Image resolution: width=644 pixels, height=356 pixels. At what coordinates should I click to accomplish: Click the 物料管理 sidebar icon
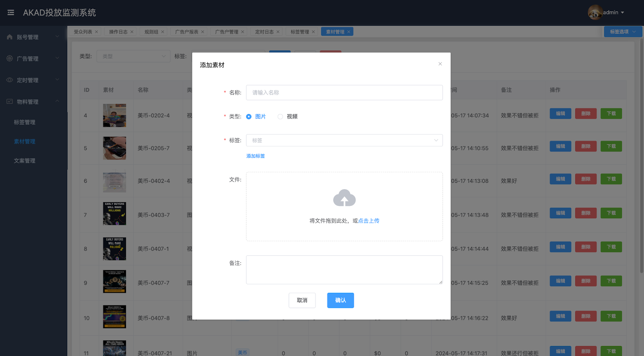(10, 101)
